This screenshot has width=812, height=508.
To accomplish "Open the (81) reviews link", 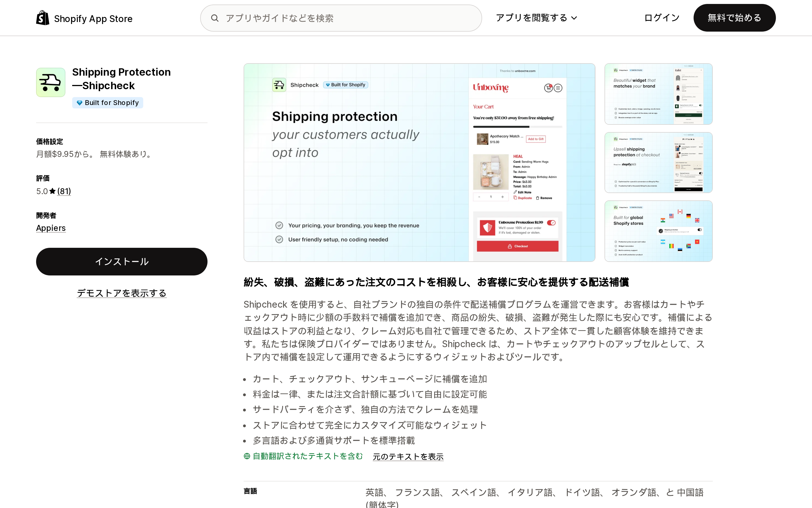I will [64, 191].
